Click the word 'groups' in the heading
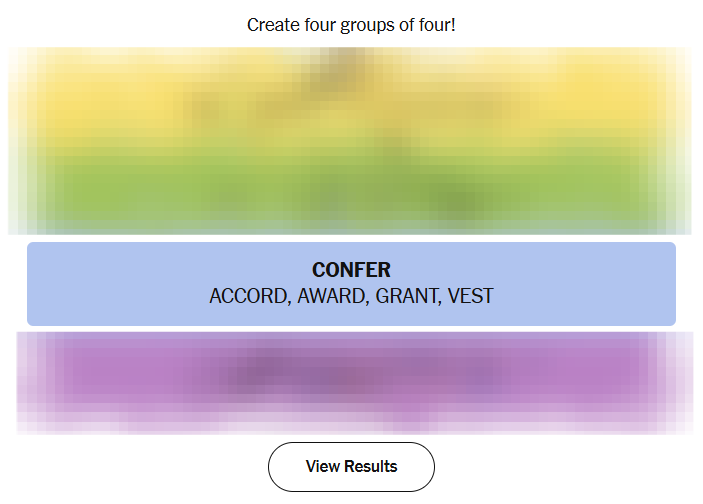The width and height of the screenshot is (703, 504). pos(368,24)
